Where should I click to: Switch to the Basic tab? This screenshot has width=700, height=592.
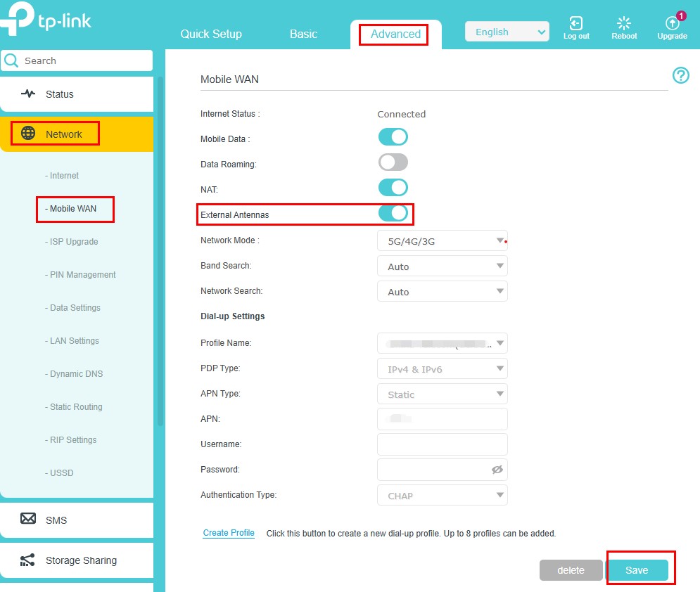click(x=303, y=34)
